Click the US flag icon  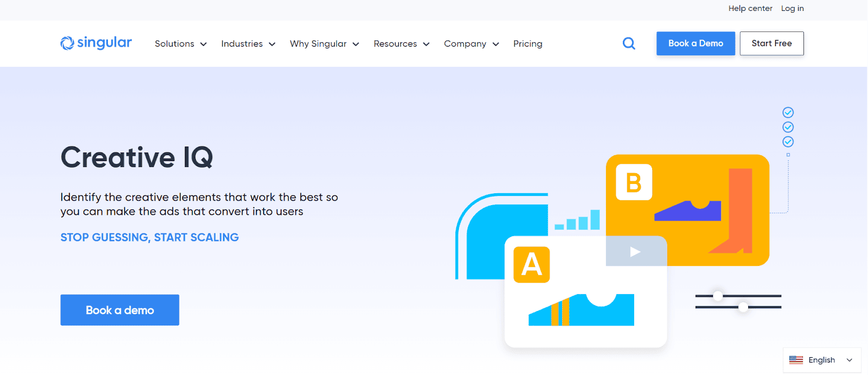coord(796,360)
